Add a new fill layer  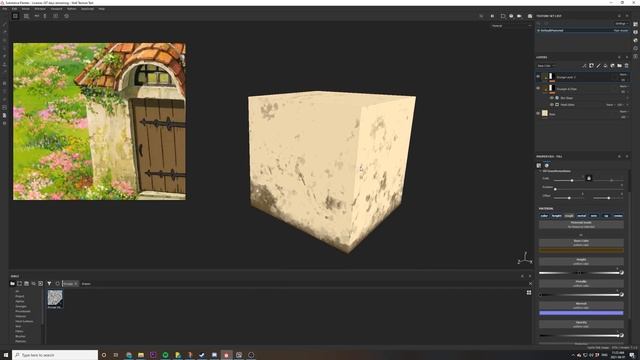click(x=605, y=66)
